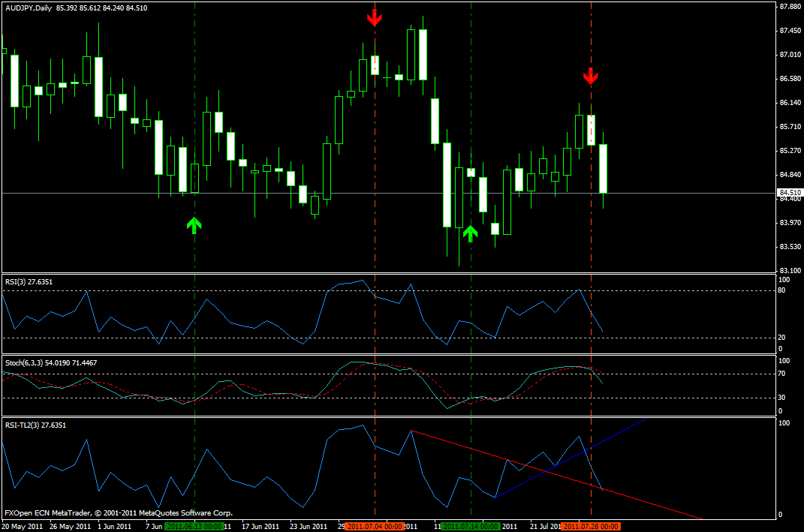Click the 87.880 value on price axis
The image size is (804, 532).
coord(788,7)
